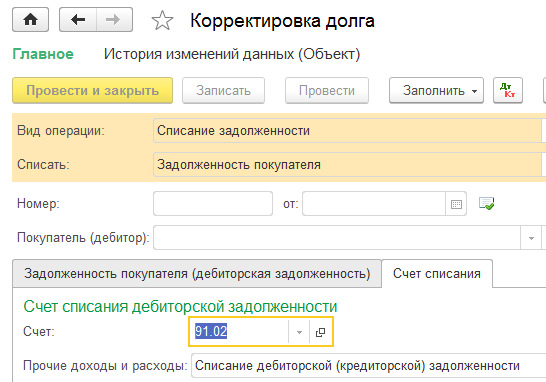Click the Провести и закрыть button

pyautogui.click(x=93, y=91)
